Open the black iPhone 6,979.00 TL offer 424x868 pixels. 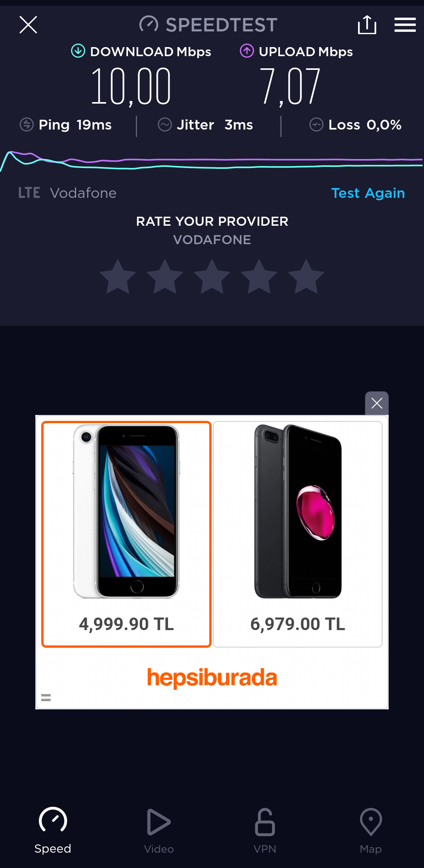point(298,534)
